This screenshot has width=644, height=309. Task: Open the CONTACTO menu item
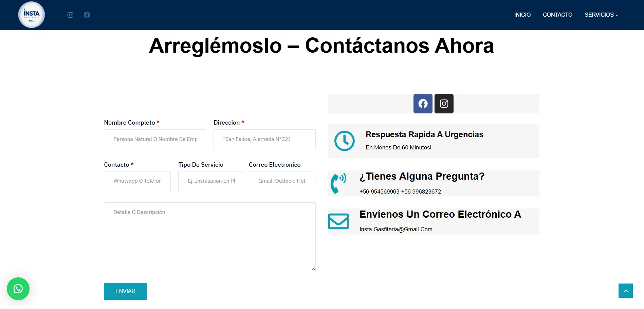557,15
